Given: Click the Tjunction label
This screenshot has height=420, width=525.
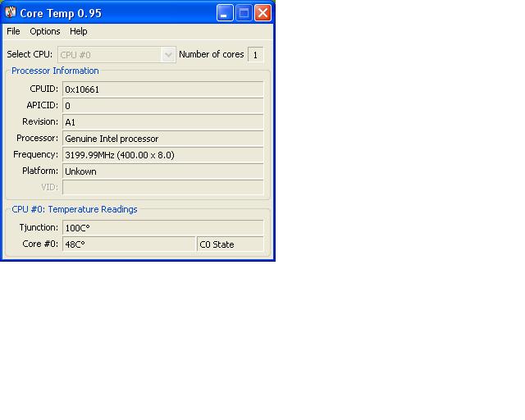Looking at the screenshot, I should click(39, 227).
